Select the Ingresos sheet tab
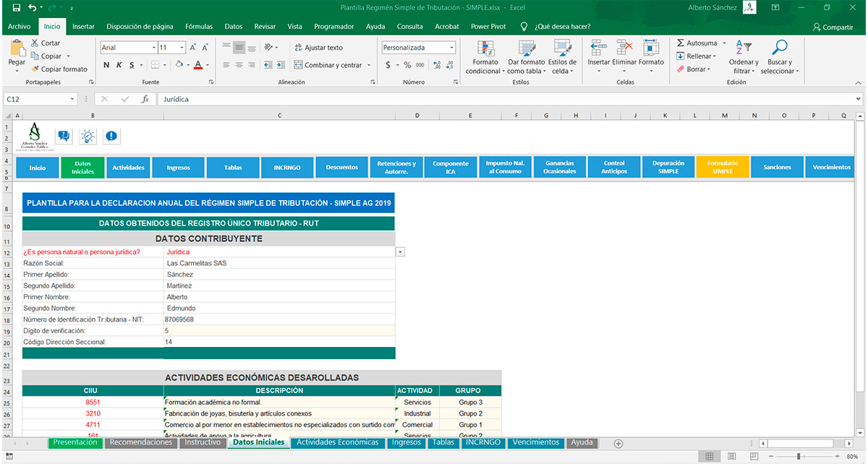Image resolution: width=868 pixels, height=464 pixels. 406,442
